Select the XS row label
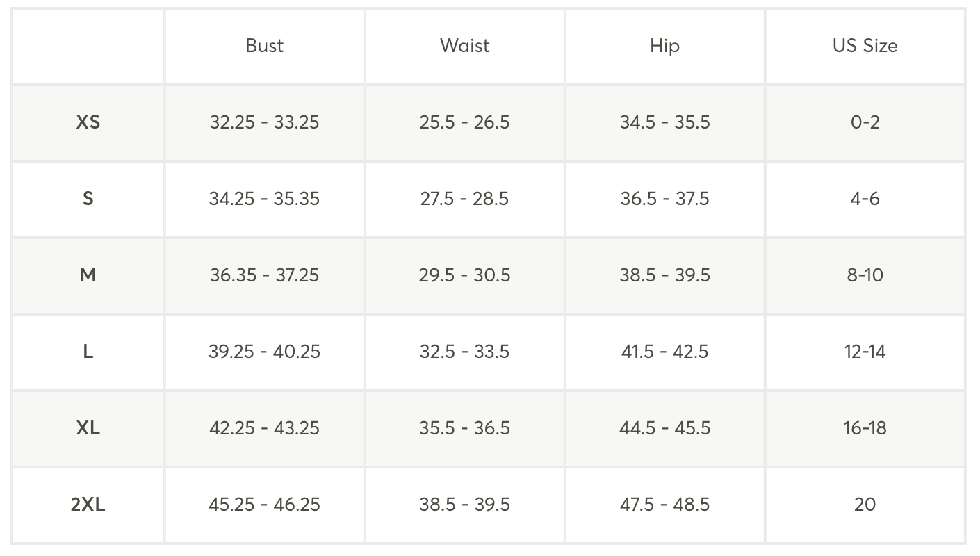This screenshot has width=980, height=556. [x=88, y=122]
